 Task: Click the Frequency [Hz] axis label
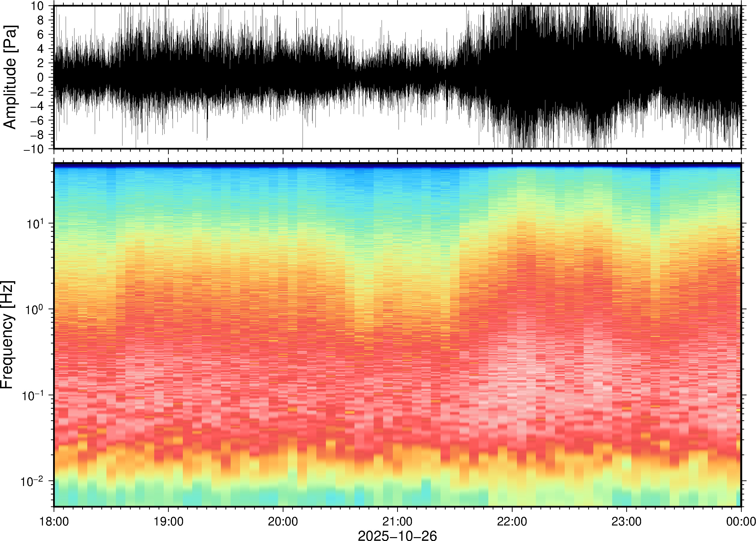pos(7,335)
